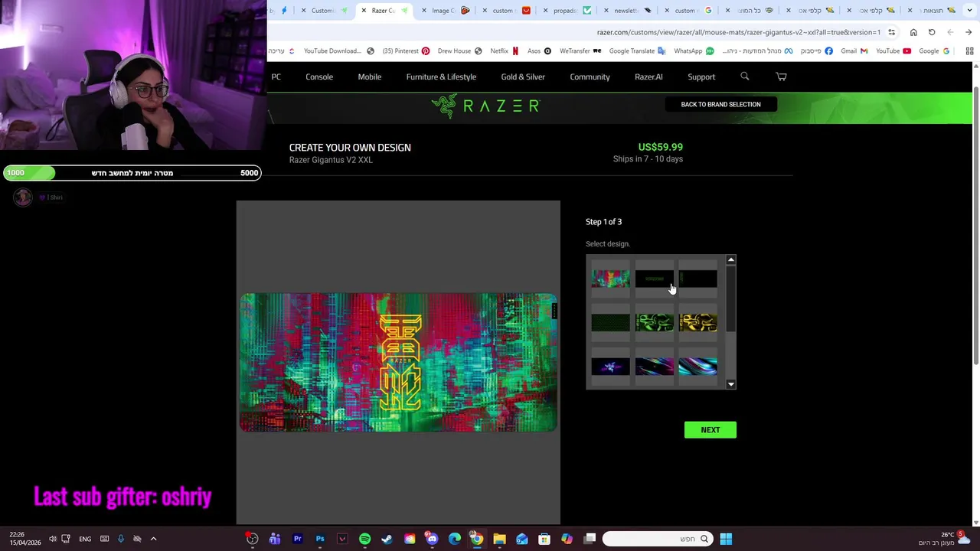Open Photoshop from the taskbar
This screenshot has width=980, height=551.
coord(320,539)
